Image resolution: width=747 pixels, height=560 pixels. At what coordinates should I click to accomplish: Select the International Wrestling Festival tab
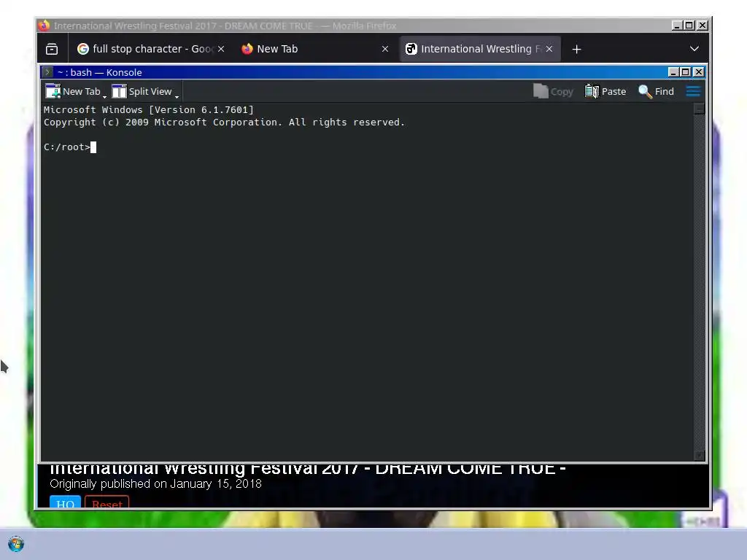pyautogui.click(x=480, y=49)
